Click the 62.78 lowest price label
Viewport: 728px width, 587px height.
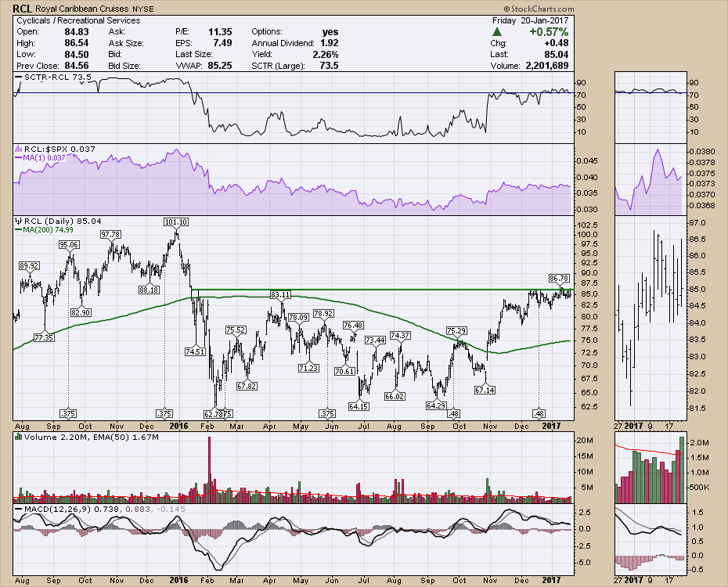pos(213,413)
